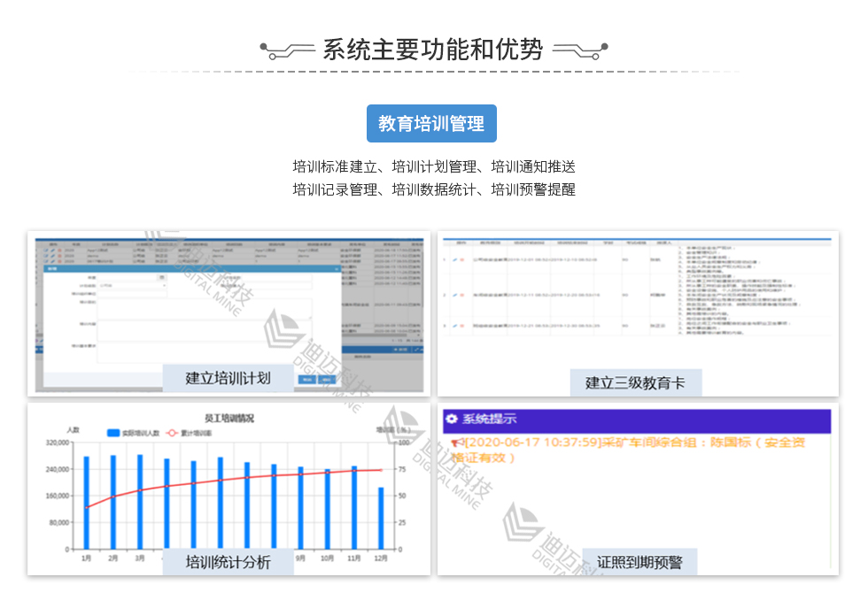This screenshot has height=608, width=868.
Task: Click the edit pencil icon in education card row 1
Action: click(x=456, y=259)
